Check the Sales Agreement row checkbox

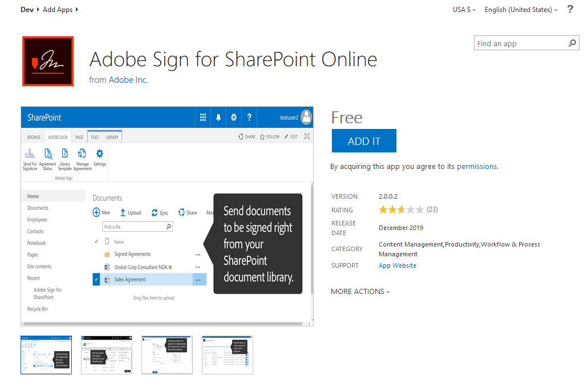95,279
